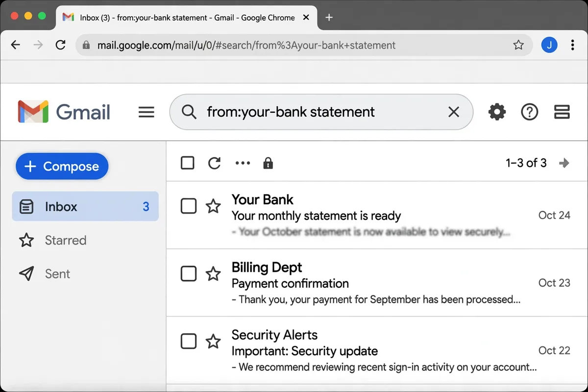This screenshot has width=588, height=392.
Task: Click the macOS green maximize button
Action: click(x=42, y=16)
